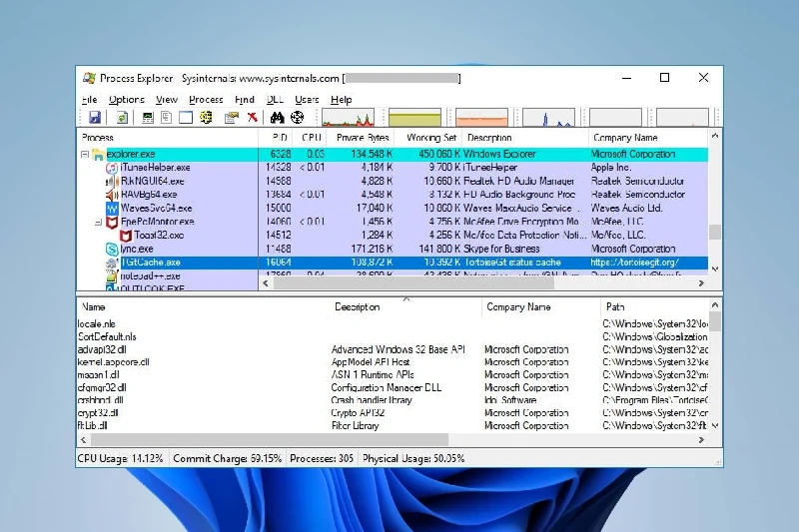Collapse the FpePcMonitor.exe tree node

point(98,222)
